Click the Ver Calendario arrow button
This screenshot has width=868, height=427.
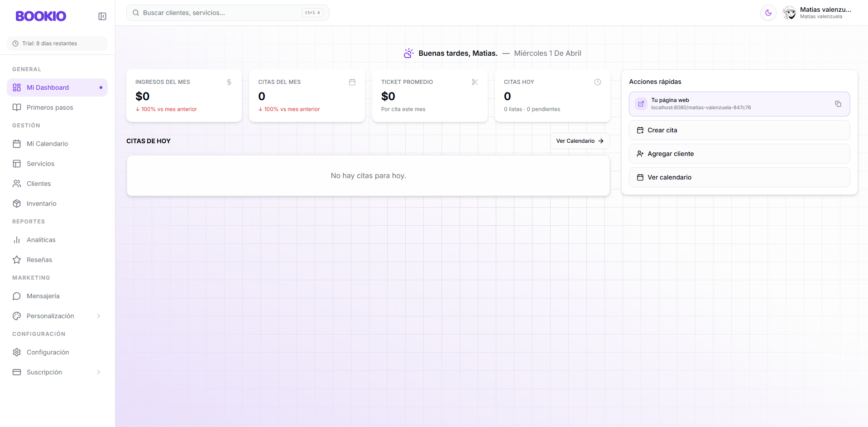coord(580,141)
